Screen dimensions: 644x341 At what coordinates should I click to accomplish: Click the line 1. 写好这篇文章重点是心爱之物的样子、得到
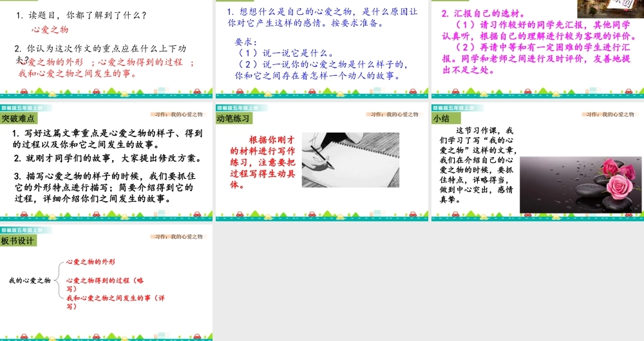point(107,133)
